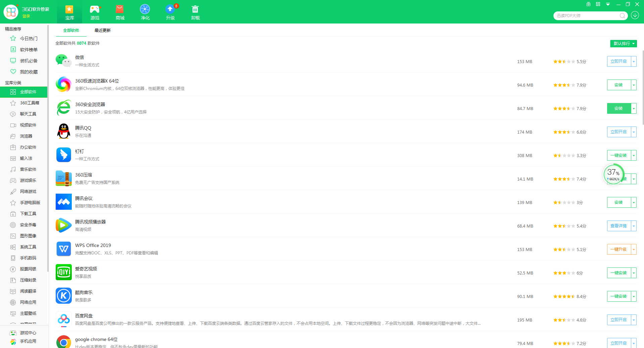Open the 卸载 uninstall section
644x348 pixels.
tap(195, 12)
